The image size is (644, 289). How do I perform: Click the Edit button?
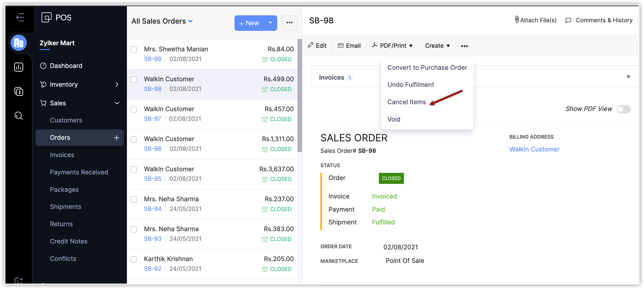317,46
